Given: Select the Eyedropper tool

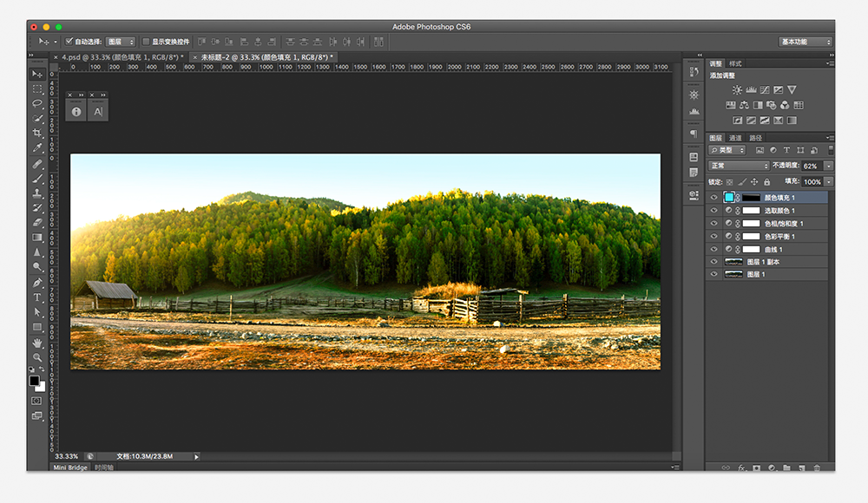Looking at the screenshot, I should pos(37,147).
